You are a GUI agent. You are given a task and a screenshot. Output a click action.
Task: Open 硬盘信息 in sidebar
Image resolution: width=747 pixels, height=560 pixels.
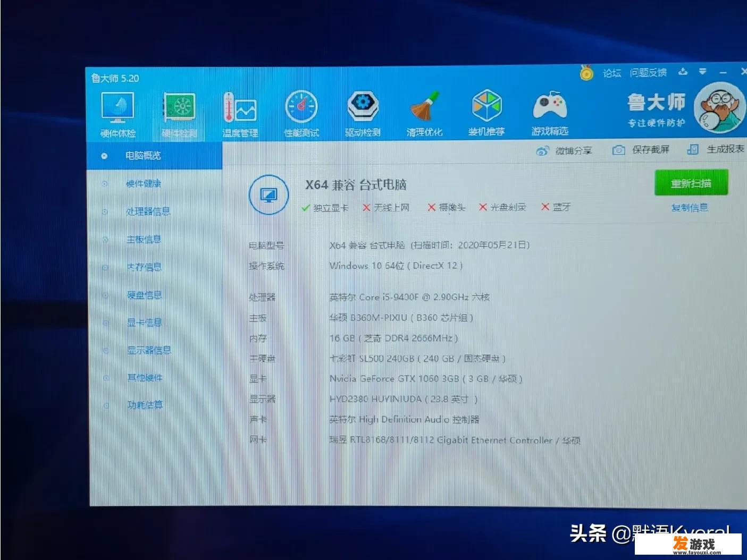click(x=144, y=295)
